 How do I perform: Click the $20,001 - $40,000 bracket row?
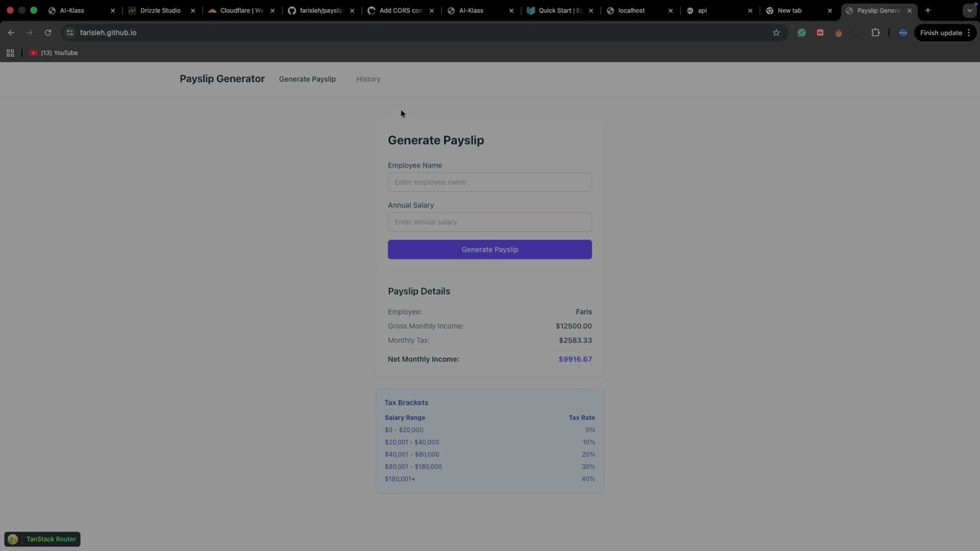[490, 442]
